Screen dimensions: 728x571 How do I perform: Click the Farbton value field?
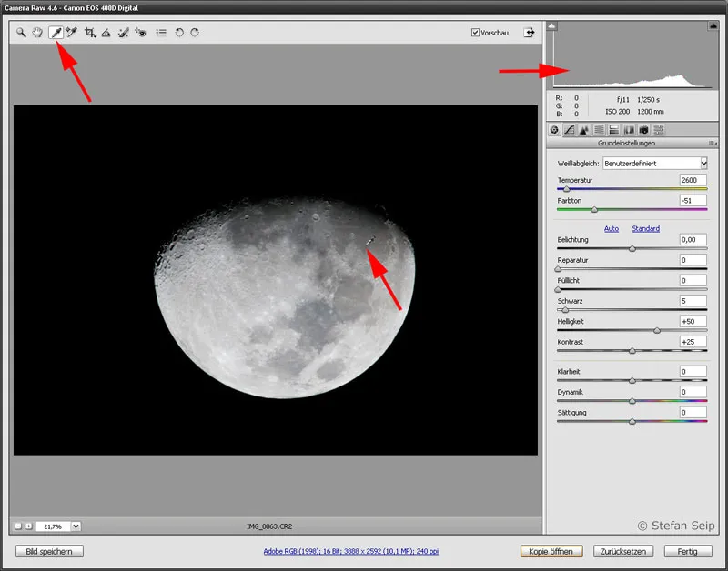click(x=693, y=200)
